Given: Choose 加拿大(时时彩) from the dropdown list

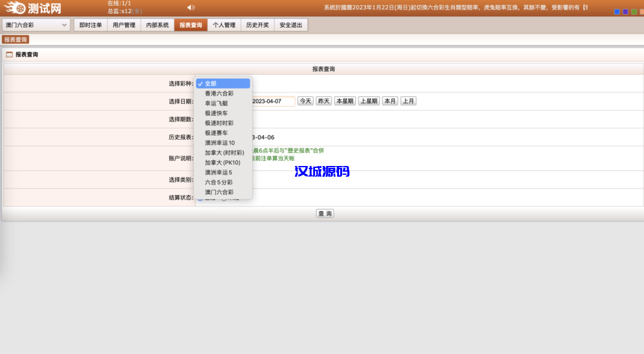Looking at the screenshot, I should point(223,152).
